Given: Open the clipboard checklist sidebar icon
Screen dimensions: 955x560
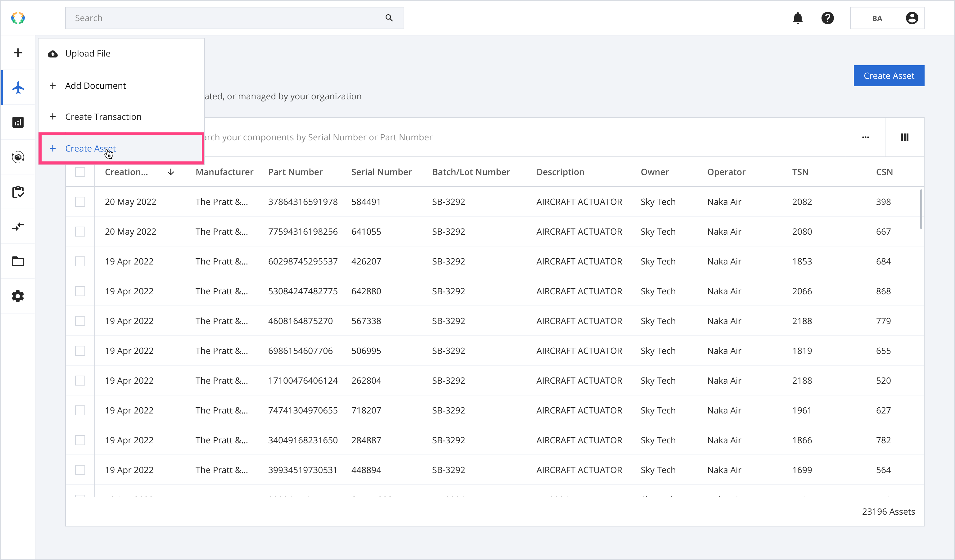Looking at the screenshot, I should (x=18, y=192).
